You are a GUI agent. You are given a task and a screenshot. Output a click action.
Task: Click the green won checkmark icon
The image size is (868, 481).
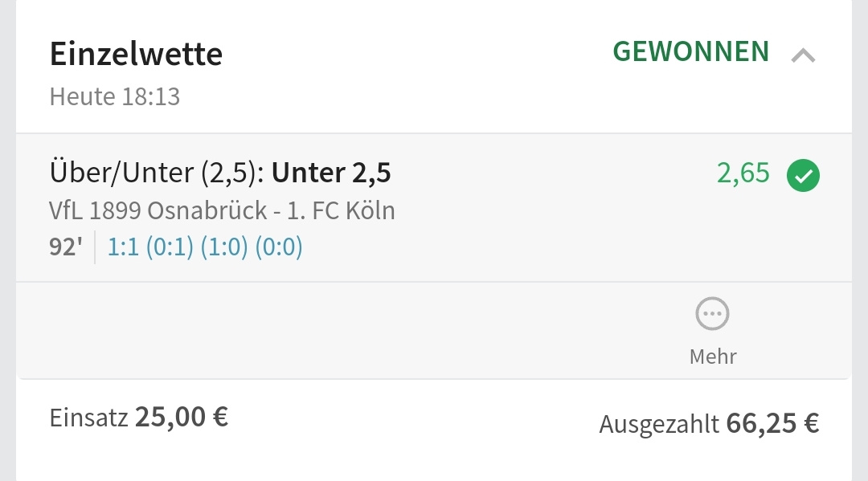pos(803,175)
